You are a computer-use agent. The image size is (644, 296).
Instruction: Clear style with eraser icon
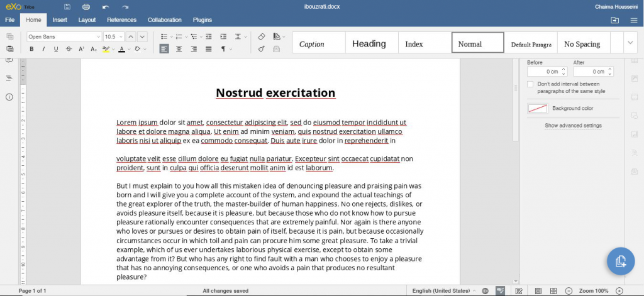[x=261, y=36]
